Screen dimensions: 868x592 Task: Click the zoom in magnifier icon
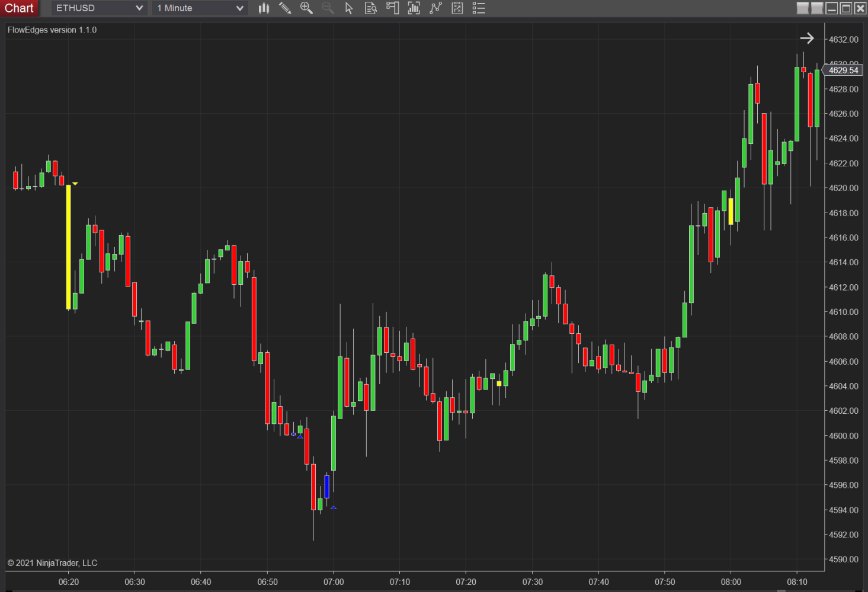306,8
